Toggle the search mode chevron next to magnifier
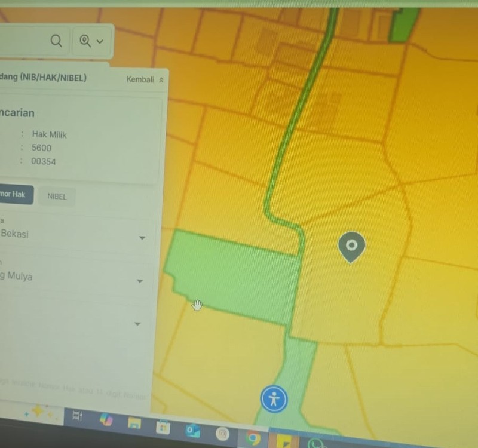Image resolution: width=478 pixels, height=448 pixels. pos(99,41)
